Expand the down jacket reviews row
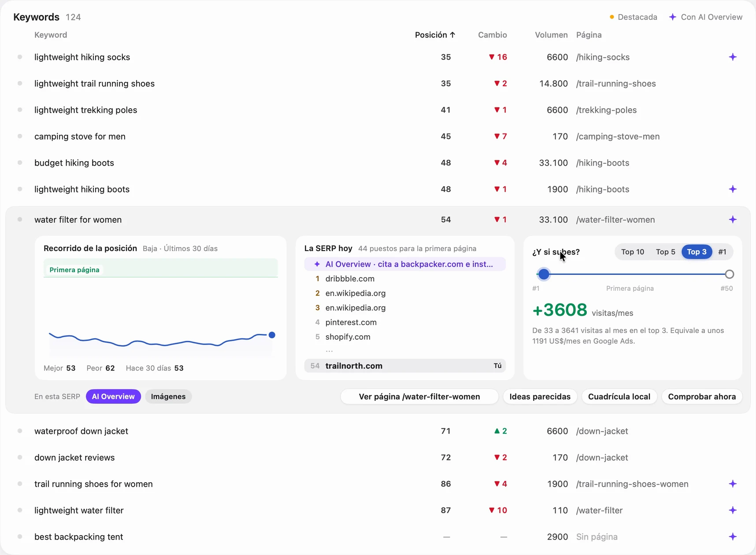Viewport: 756px width, 555px height. point(378,457)
